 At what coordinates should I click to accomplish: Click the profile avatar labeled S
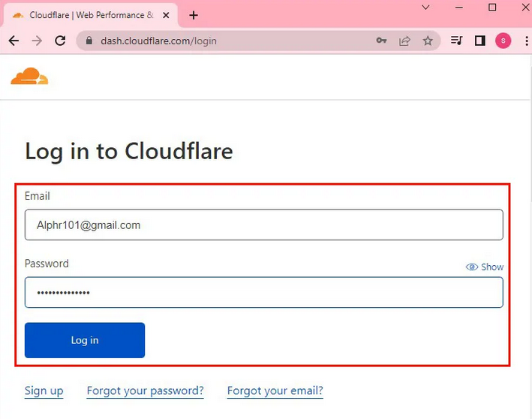tap(503, 41)
